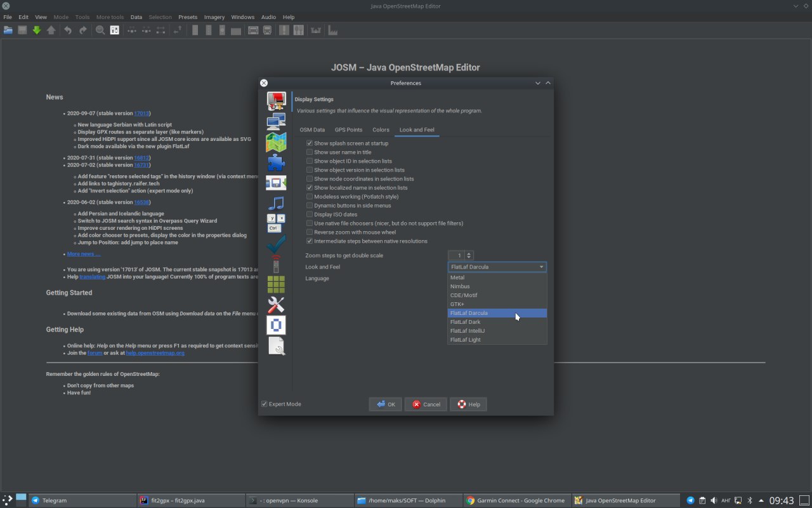The width and height of the screenshot is (812, 508).
Task: Enable Use native file choosers
Action: coord(310,224)
